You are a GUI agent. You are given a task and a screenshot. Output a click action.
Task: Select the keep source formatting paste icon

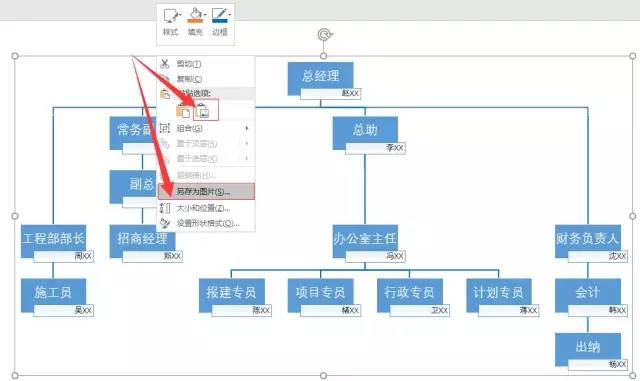(183, 110)
